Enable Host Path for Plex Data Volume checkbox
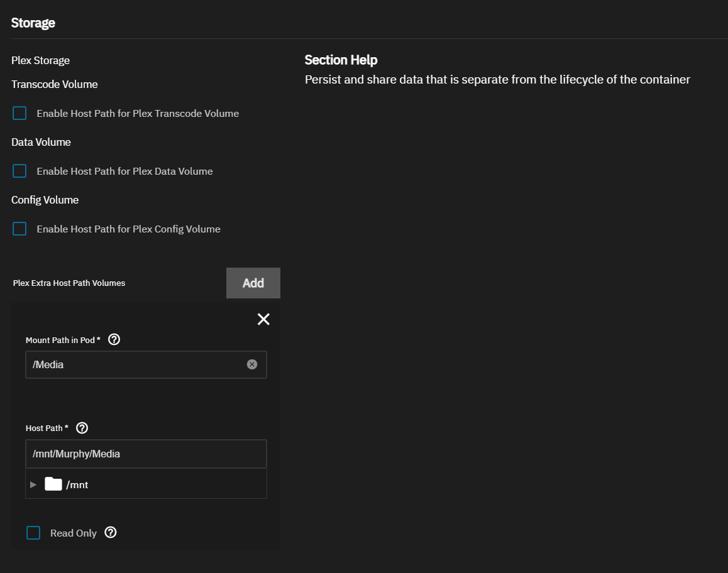This screenshot has height=573, width=728. (19, 171)
